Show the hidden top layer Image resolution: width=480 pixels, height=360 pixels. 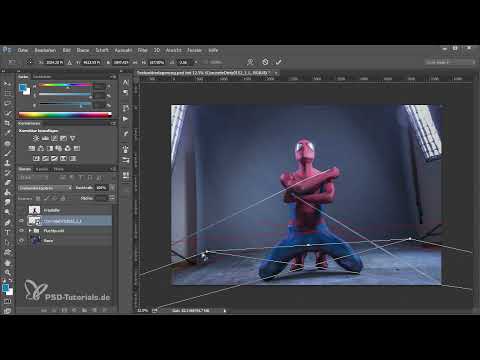click(22, 210)
